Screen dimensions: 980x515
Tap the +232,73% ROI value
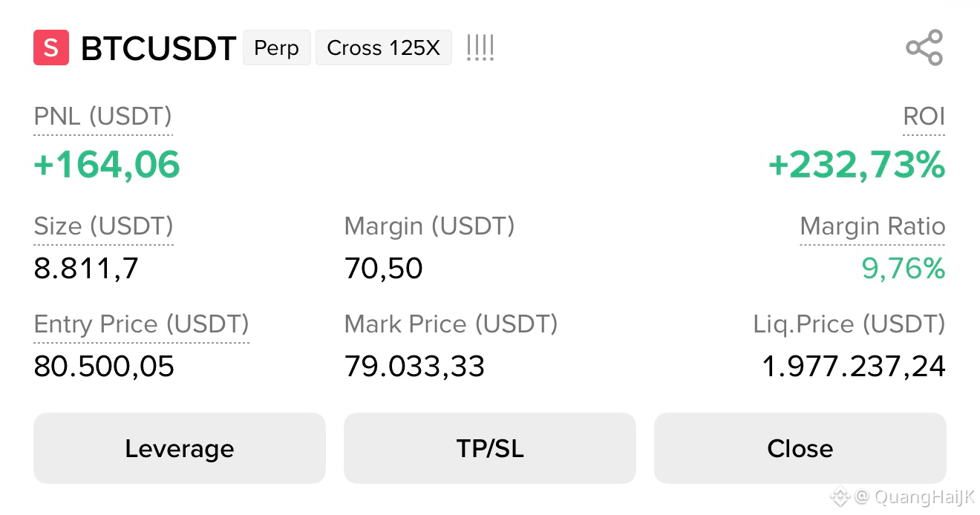click(x=857, y=164)
